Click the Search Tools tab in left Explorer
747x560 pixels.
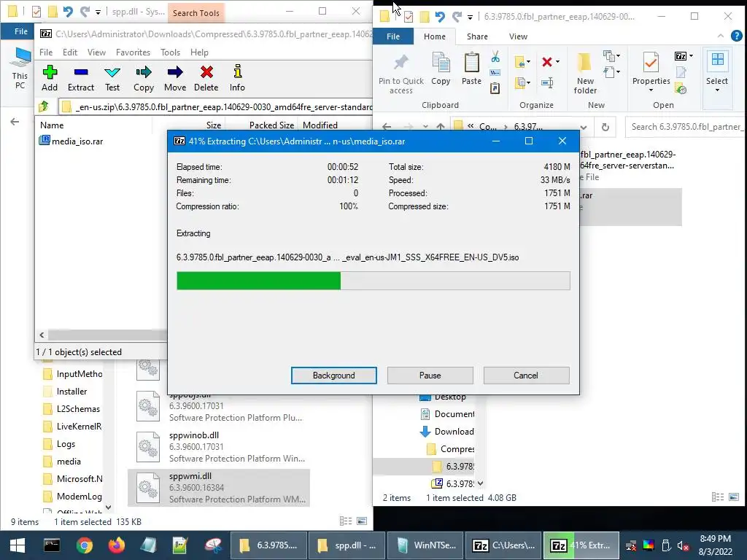[196, 13]
